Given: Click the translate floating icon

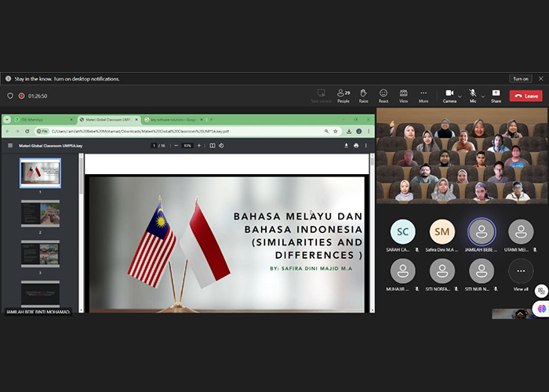Looking at the screenshot, I should [x=541, y=291].
